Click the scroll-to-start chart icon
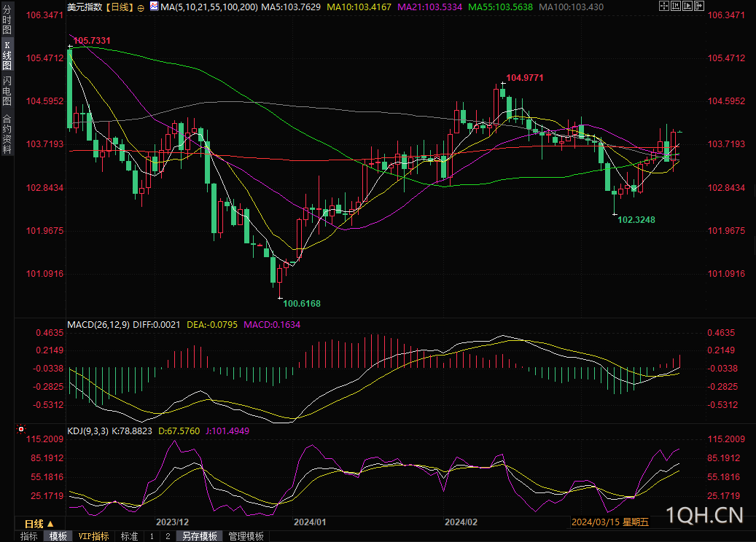Screen dimensions: 756x542 pos(676,6)
